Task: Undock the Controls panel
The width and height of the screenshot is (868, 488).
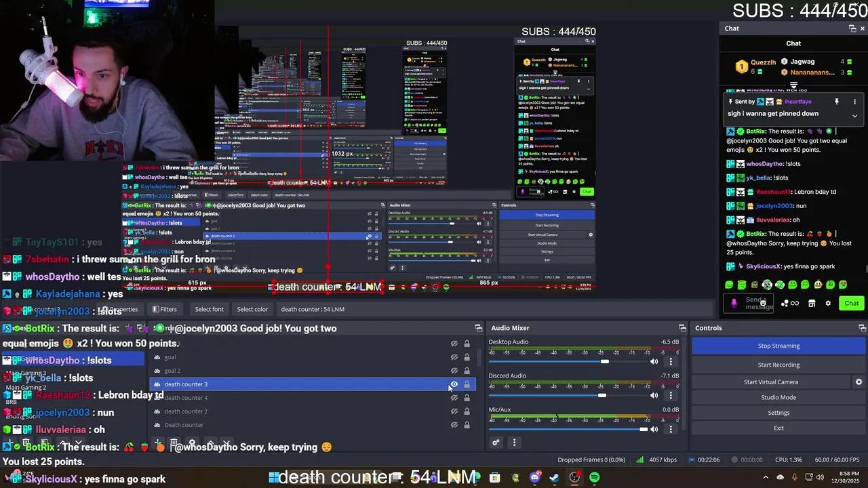Action: (x=862, y=328)
